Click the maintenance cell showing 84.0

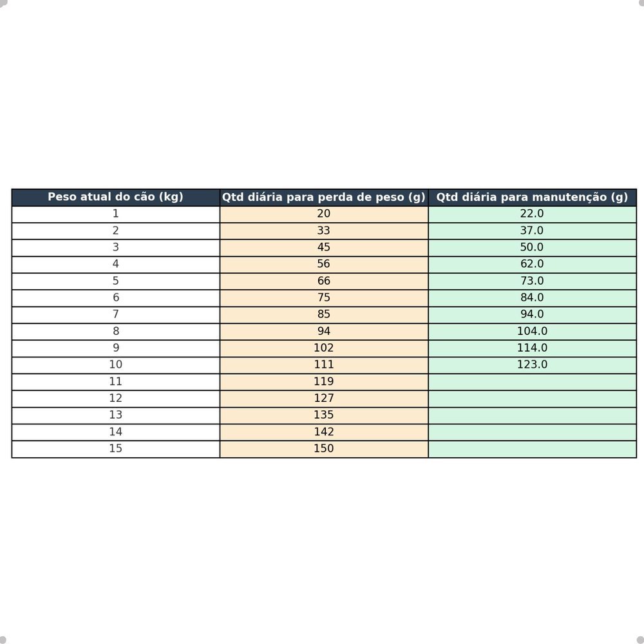coord(532,298)
